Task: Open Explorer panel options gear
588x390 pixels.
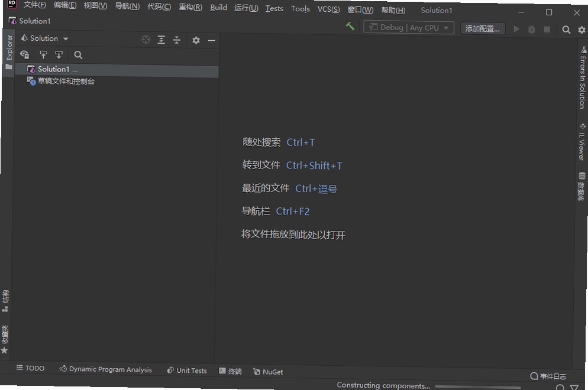Action: (196, 40)
